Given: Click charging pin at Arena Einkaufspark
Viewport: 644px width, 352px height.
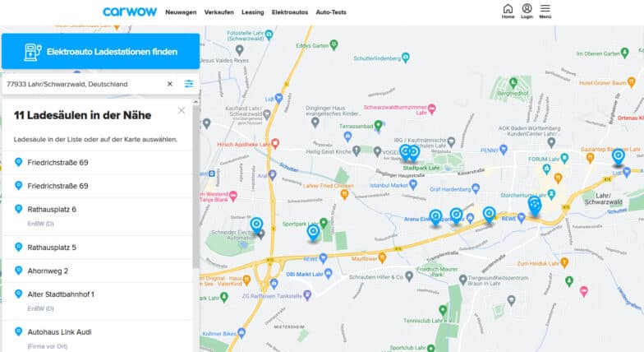Looking at the screenshot, I should tap(435, 217).
